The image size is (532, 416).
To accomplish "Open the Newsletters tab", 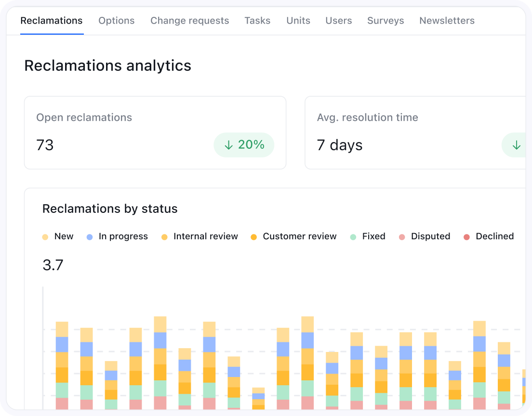I will (x=447, y=21).
